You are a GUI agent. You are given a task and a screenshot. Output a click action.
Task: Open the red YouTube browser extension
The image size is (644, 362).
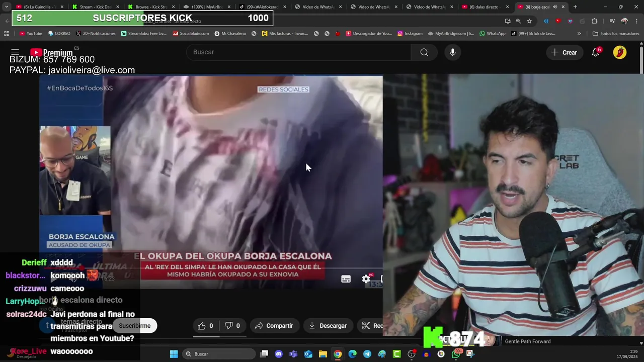click(558, 21)
